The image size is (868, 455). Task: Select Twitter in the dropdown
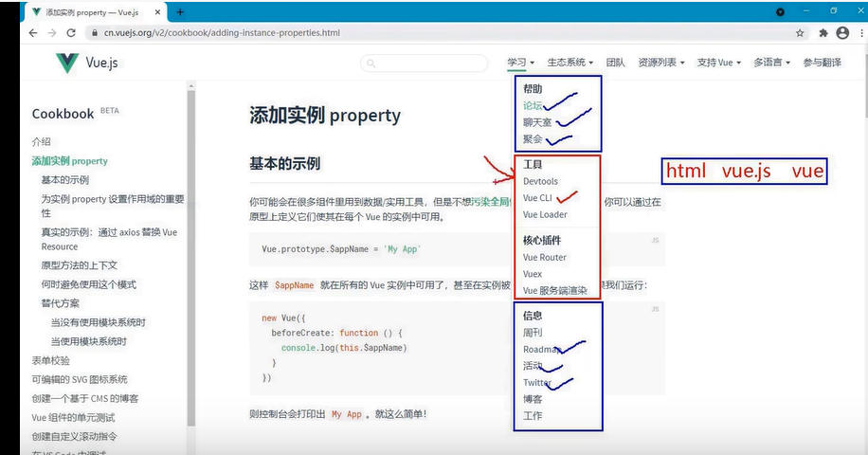pyautogui.click(x=537, y=383)
